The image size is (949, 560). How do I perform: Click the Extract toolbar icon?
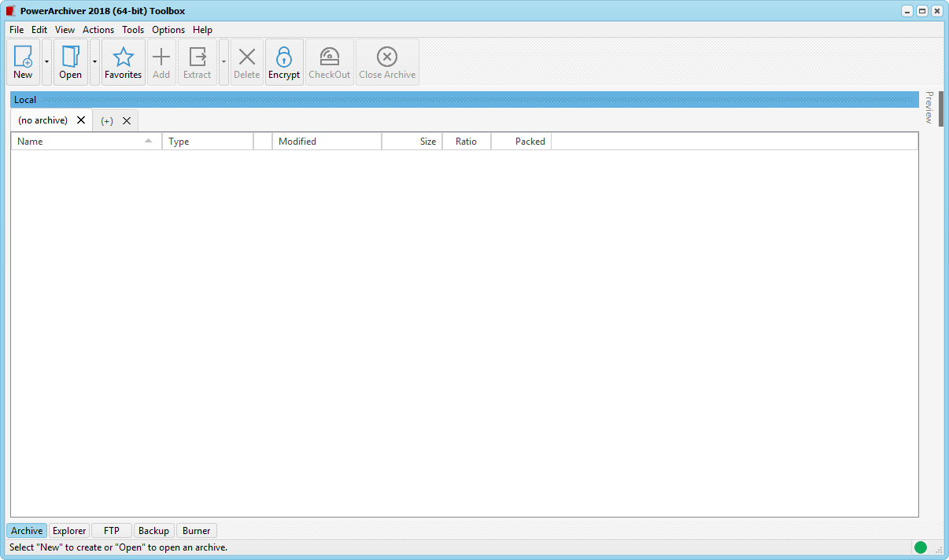pyautogui.click(x=198, y=57)
